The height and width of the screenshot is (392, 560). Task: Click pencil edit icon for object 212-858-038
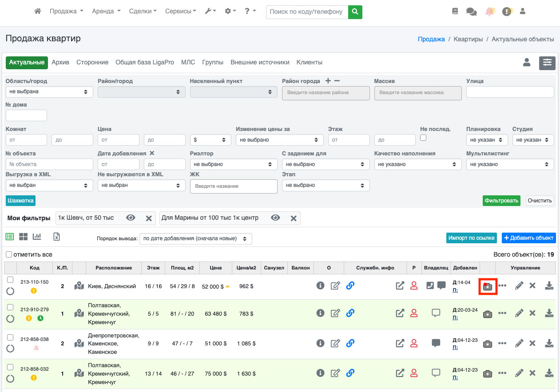coord(519,343)
